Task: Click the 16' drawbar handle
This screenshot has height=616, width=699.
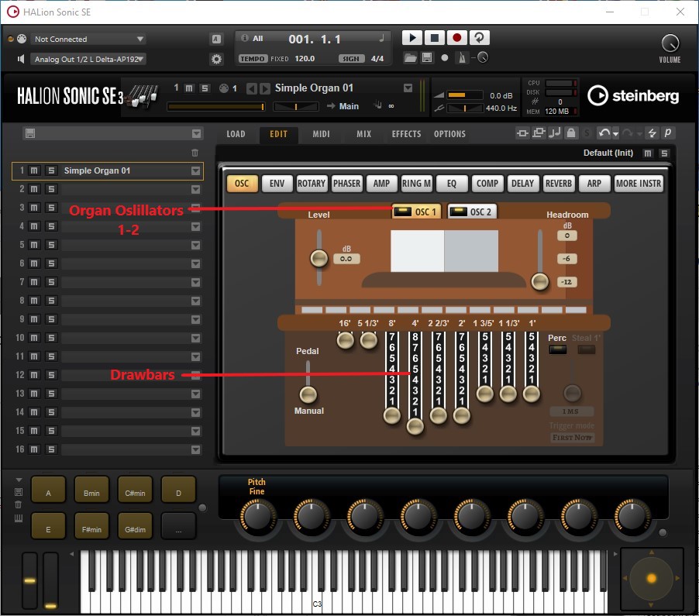Action: point(345,341)
